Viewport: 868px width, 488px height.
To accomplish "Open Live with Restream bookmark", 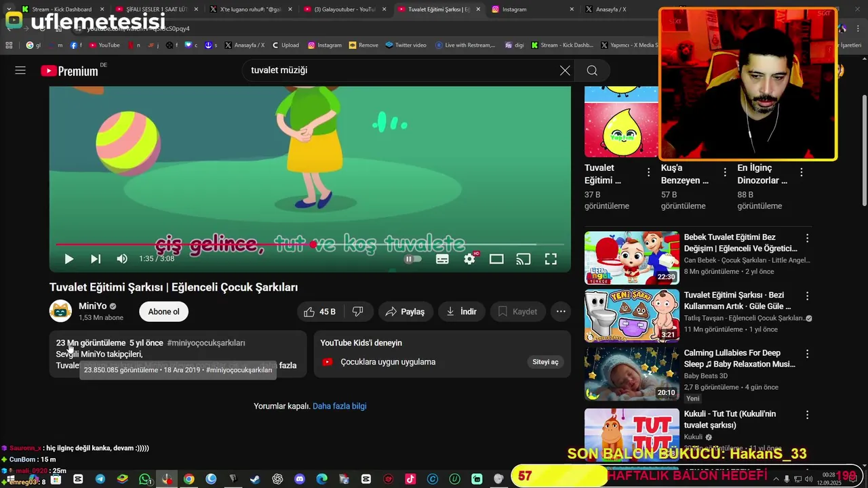I will (465, 45).
